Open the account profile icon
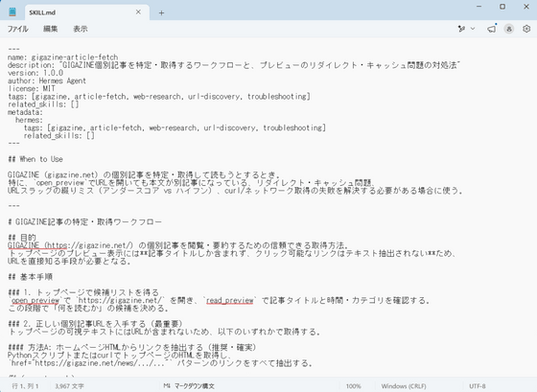Image resolution: width=537 pixels, height=392 pixels. [x=509, y=29]
